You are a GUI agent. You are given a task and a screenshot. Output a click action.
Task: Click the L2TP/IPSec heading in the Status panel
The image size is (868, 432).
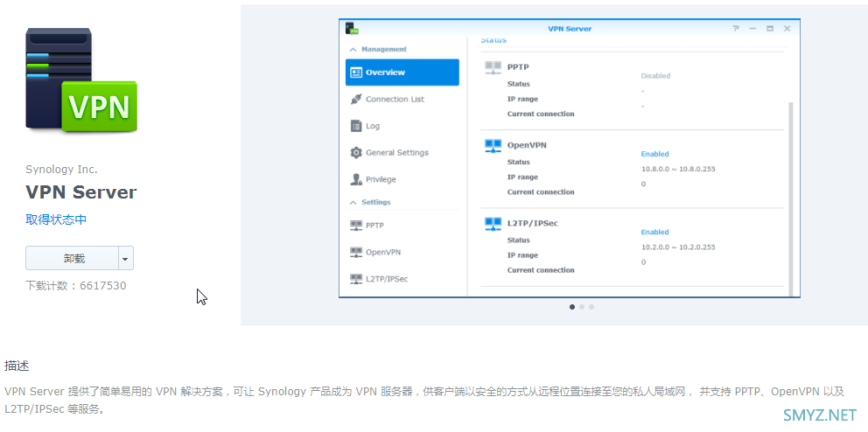pos(533,223)
